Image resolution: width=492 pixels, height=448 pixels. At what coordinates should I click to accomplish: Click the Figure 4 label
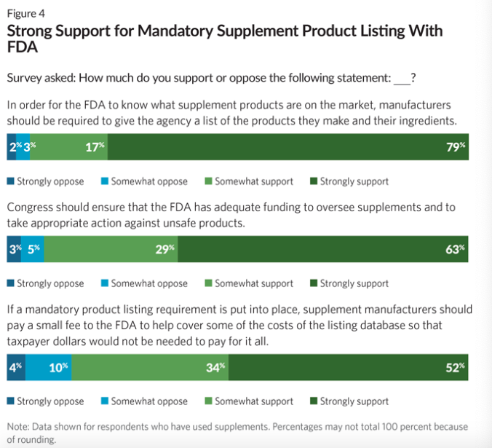click(x=25, y=14)
